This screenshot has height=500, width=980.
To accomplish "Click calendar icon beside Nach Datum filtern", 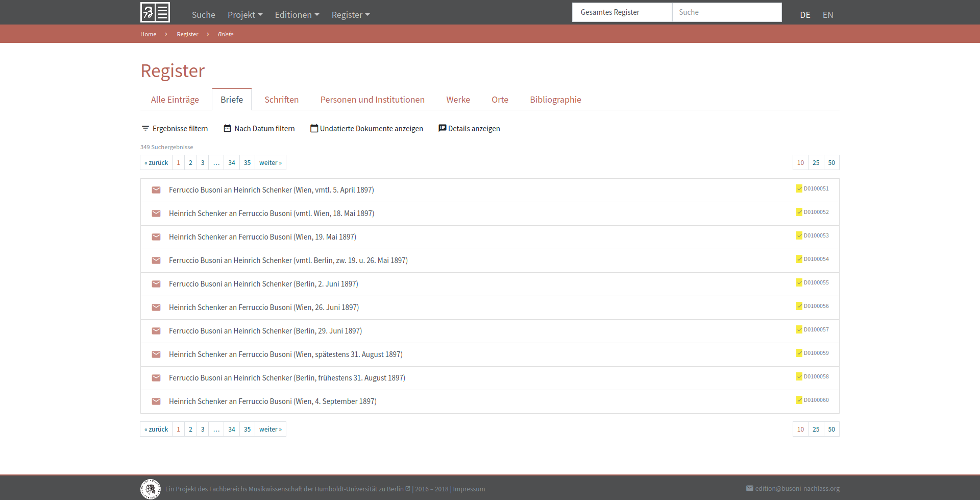I will (228, 128).
